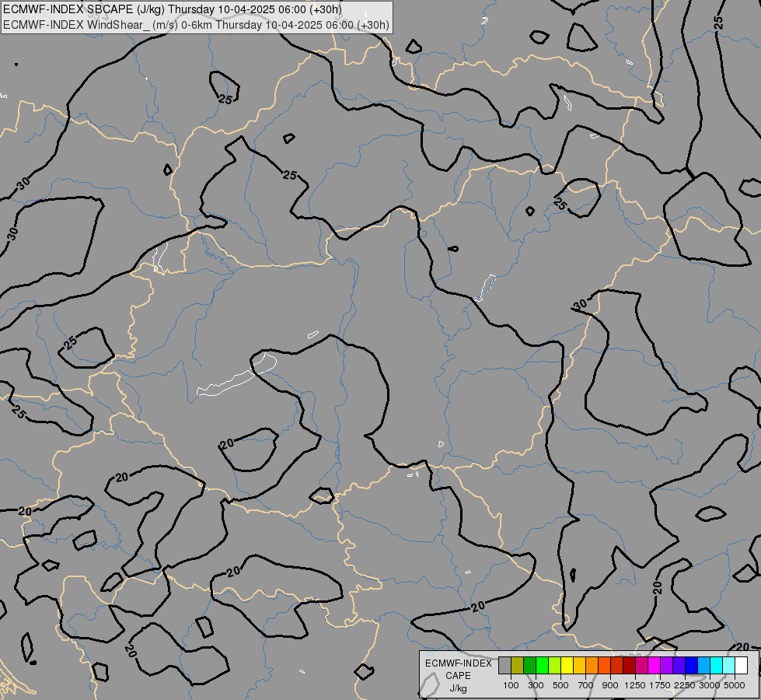Viewport: 761px width, 700px height.
Task: Click the white swatch at legend end
Action: [741, 666]
